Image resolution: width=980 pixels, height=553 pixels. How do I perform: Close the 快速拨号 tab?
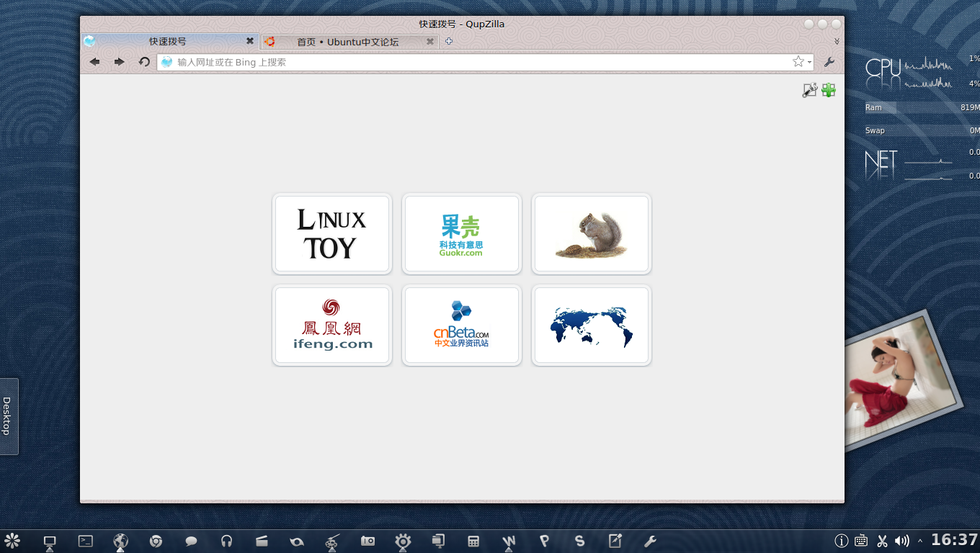click(250, 41)
